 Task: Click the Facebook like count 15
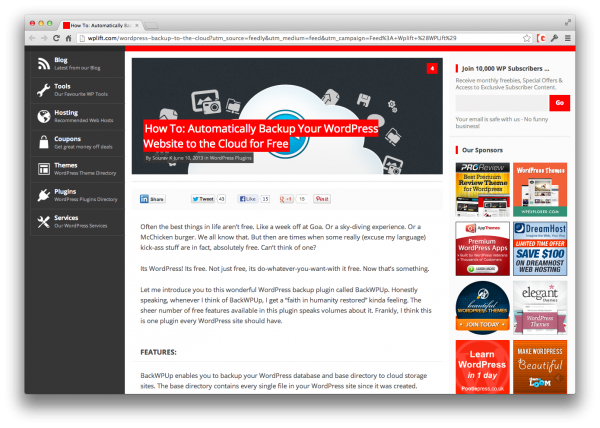point(265,199)
